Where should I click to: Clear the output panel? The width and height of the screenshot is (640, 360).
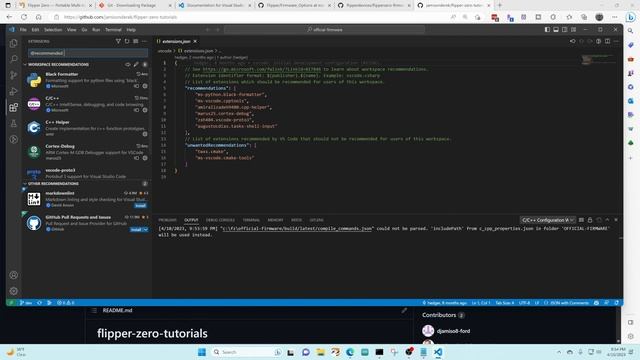point(581,220)
